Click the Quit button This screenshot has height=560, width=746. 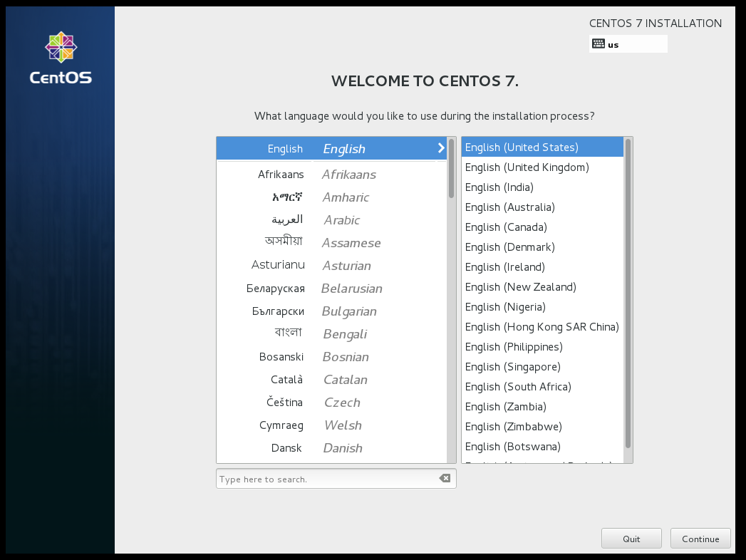click(631, 538)
